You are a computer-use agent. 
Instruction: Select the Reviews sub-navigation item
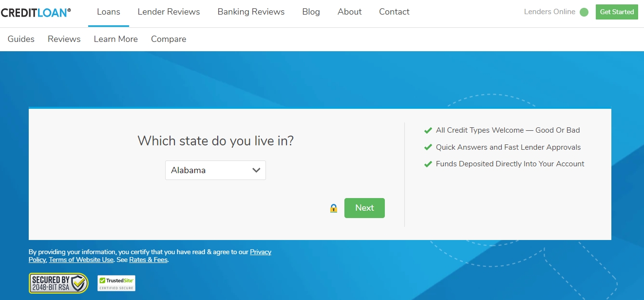pos(64,39)
